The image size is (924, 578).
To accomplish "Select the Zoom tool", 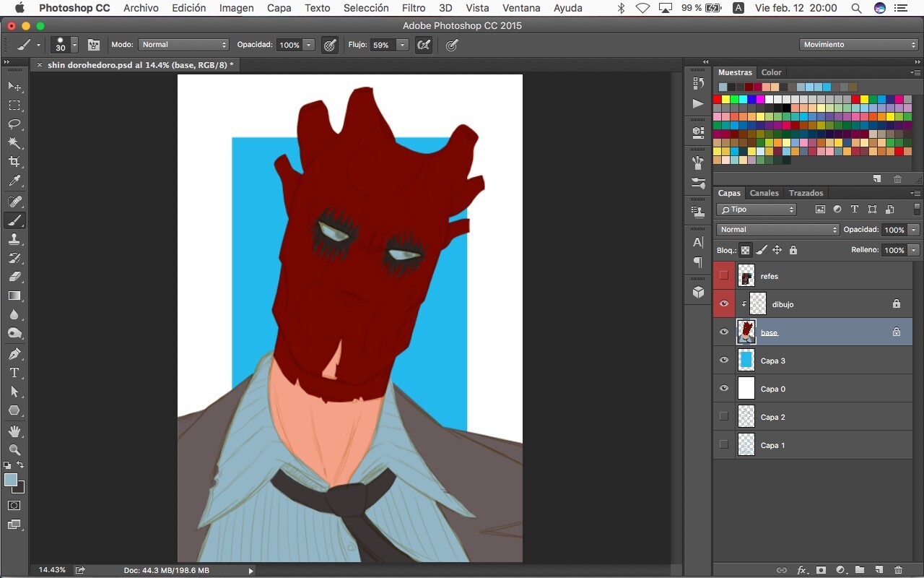I will click(14, 450).
